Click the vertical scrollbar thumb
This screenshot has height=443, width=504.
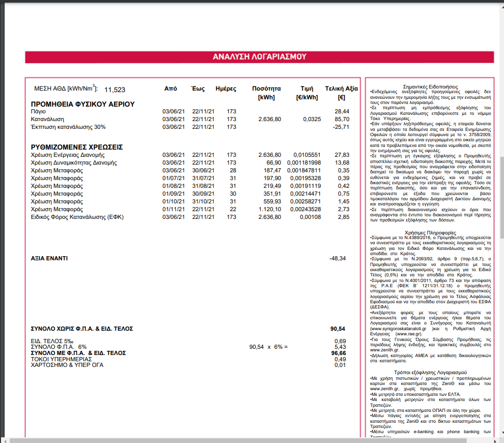pyautogui.click(x=502, y=197)
